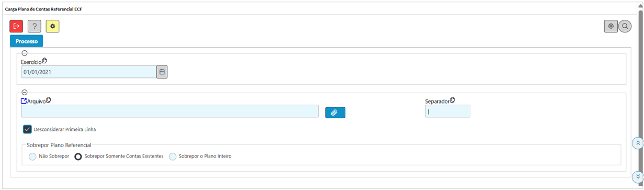The height and width of the screenshot is (190, 644).
Task: Click the double chevron up button
Action: point(638,143)
